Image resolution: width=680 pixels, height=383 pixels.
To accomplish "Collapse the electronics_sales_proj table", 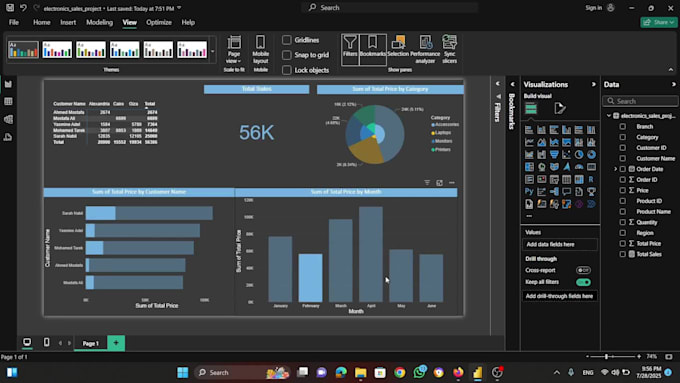I will click(x=609, y=116).
